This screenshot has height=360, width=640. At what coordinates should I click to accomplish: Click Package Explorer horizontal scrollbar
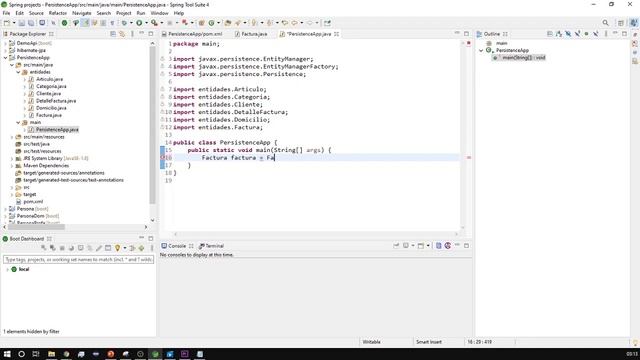pos(37,227)
